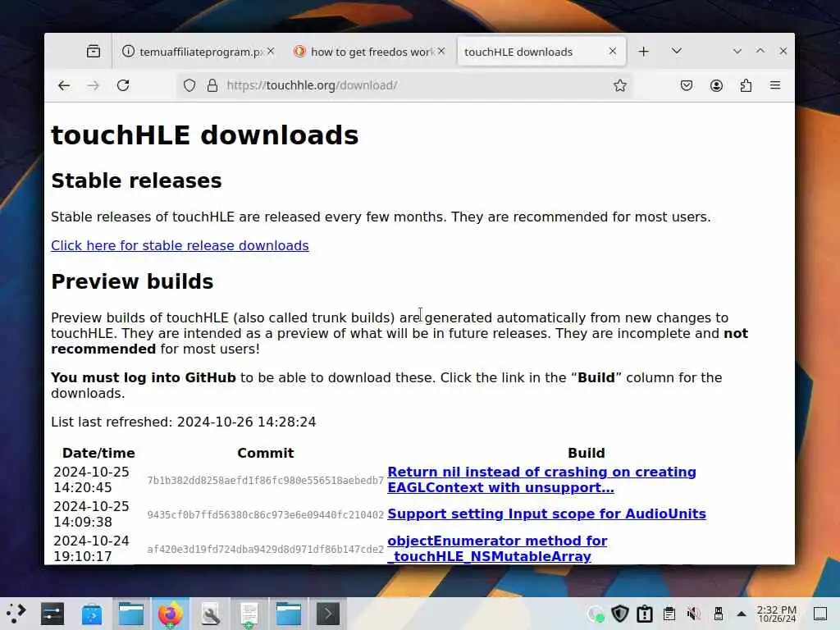Launch Discover software store from taskbar
This screenshot has width=840, height=630.
pos(92,614)
